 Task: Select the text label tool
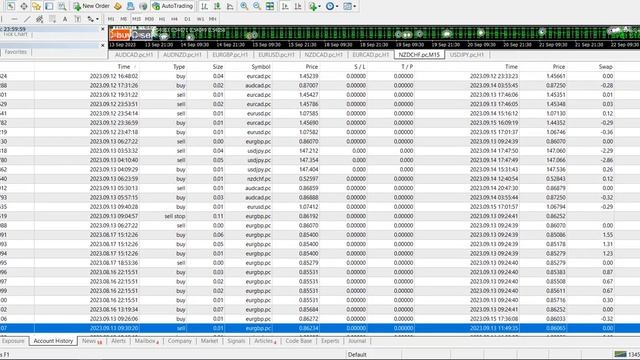point(78,19)
